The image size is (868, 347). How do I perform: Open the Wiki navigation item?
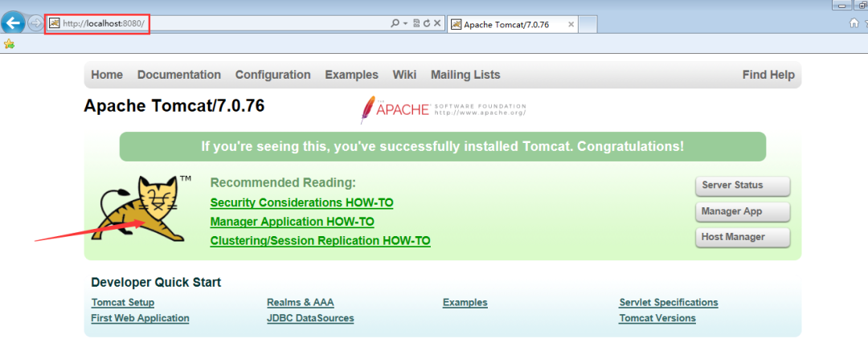click(x=404, y=75)
